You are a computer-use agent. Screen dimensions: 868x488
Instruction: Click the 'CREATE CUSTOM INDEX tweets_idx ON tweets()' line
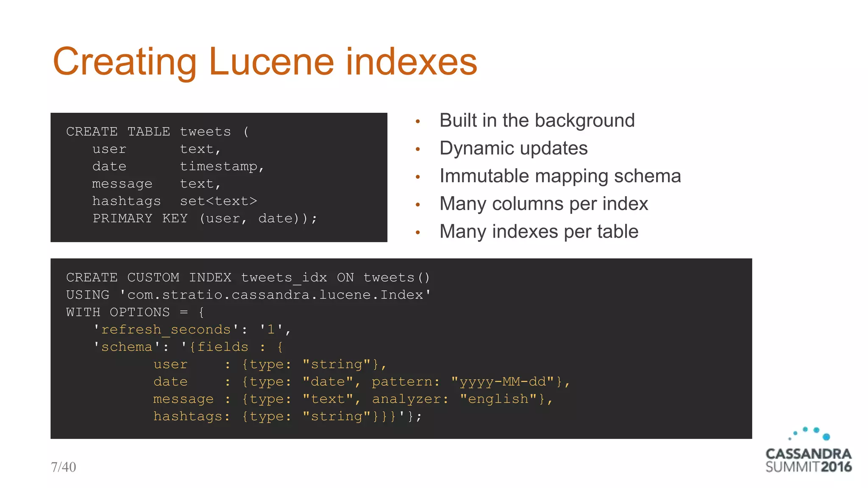point(248,278)
